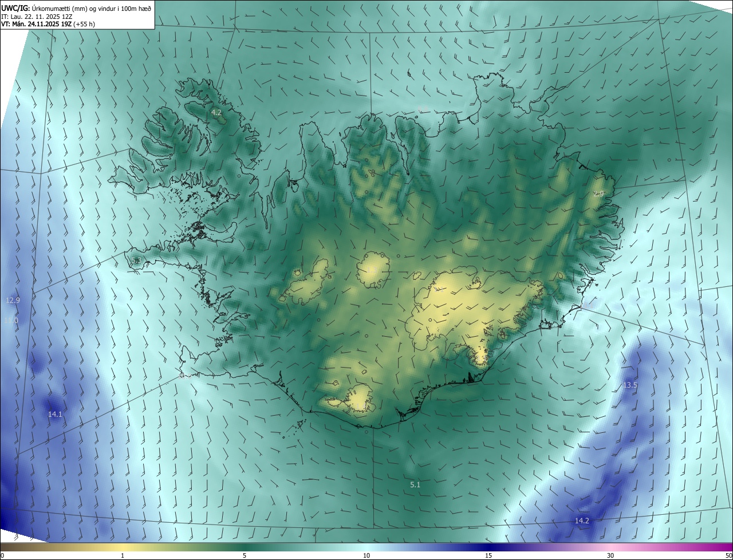
Task: Click the 12.9 value on the map
Action: pos(13,300)
